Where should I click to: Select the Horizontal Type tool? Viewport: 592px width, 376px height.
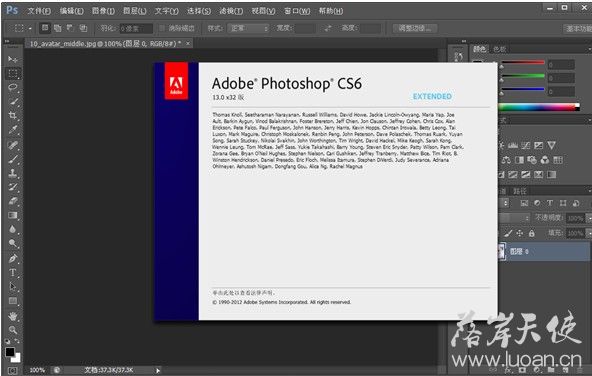tap(12, 273)
